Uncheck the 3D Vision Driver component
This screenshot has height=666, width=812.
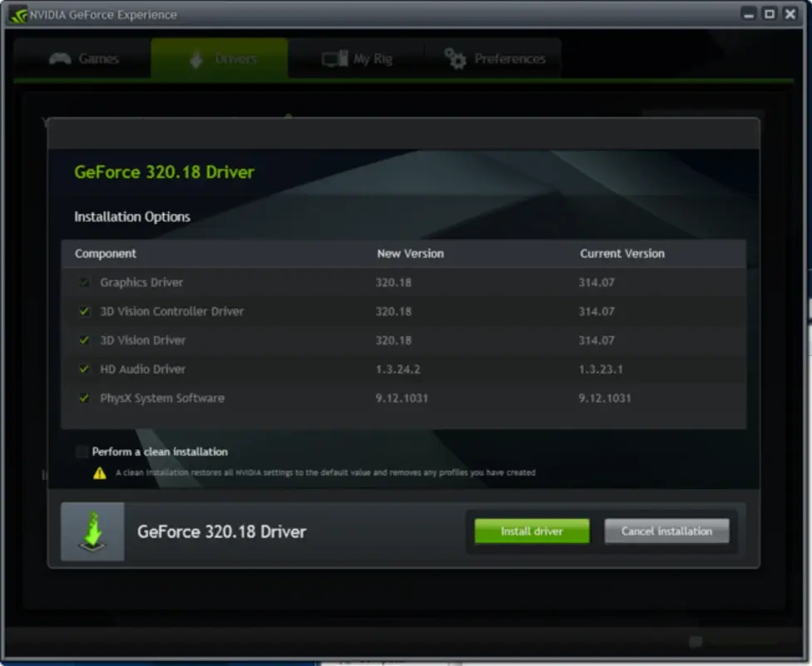click(x=84, y=340)
